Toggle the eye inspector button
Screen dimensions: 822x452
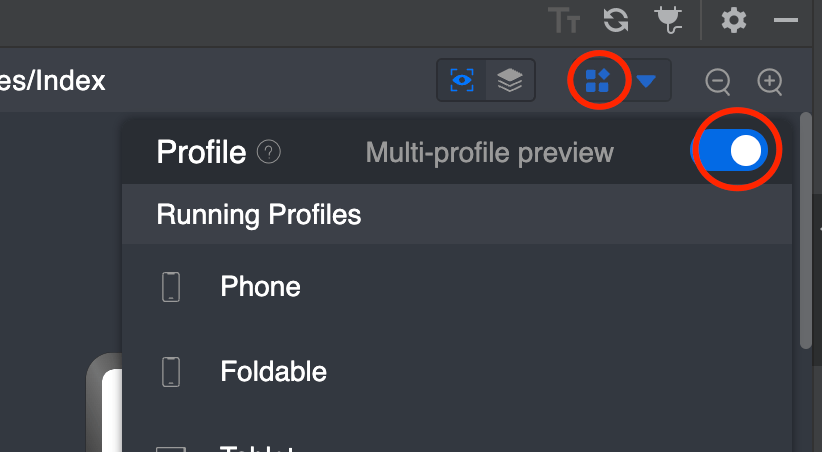tap(462, 81)
